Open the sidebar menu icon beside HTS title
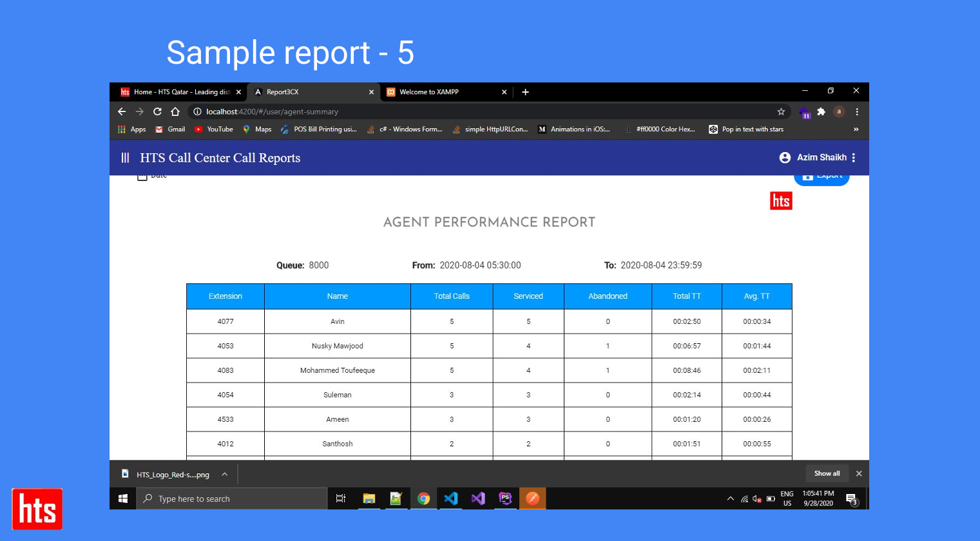Image resolution: width=980 pixels, height=541 pixels. (125, 158)
